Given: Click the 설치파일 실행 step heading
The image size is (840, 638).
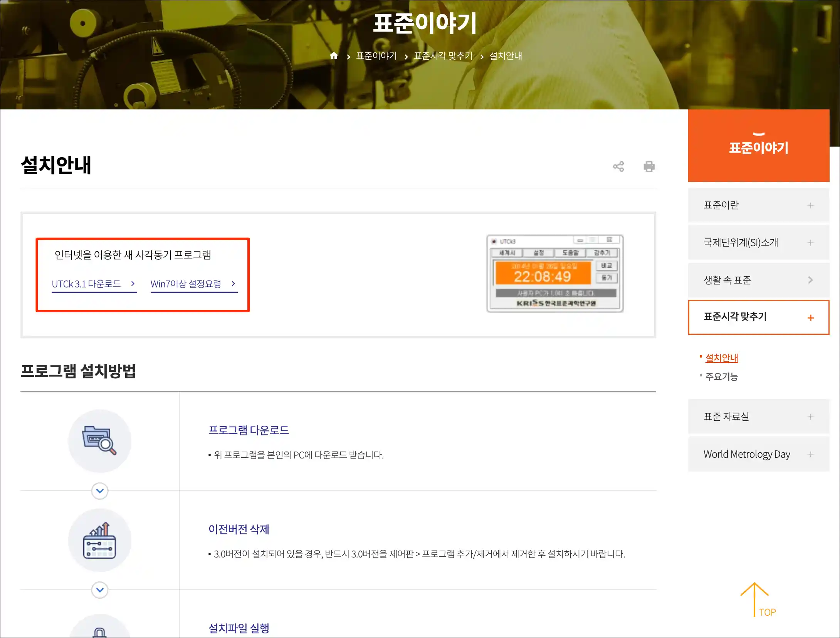Looking at the screenshot, I should click(239, 628).
